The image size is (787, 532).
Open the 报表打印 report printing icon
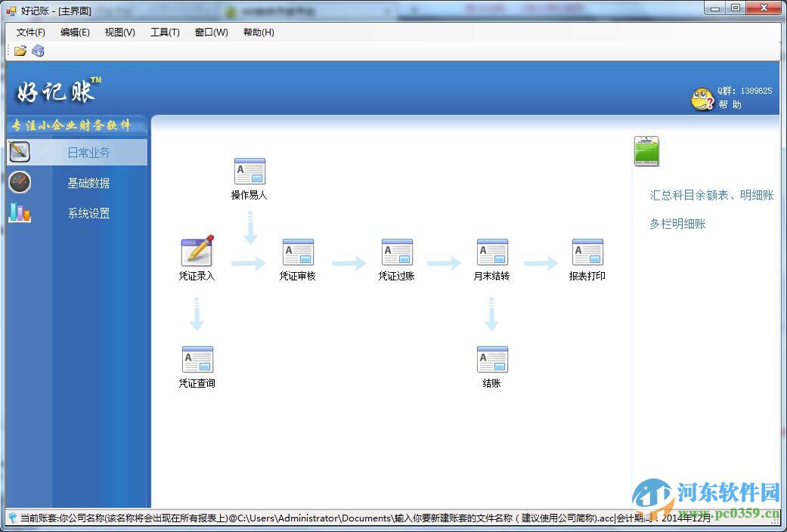[x=587, y=253]
